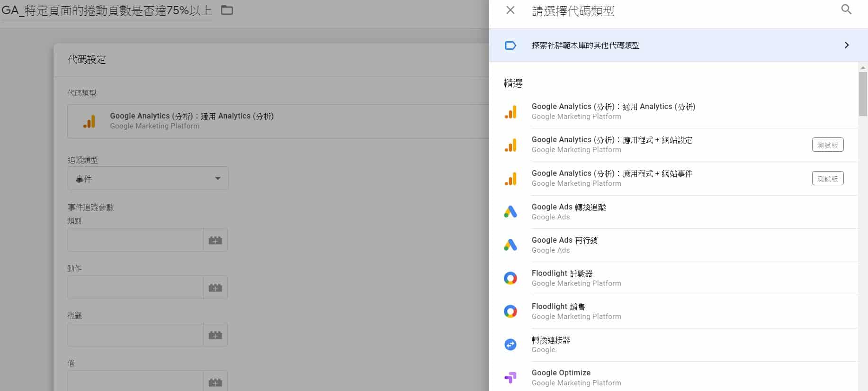
Task: Click the Floodlight 計數器 icon
Action: tap(510, 278)
